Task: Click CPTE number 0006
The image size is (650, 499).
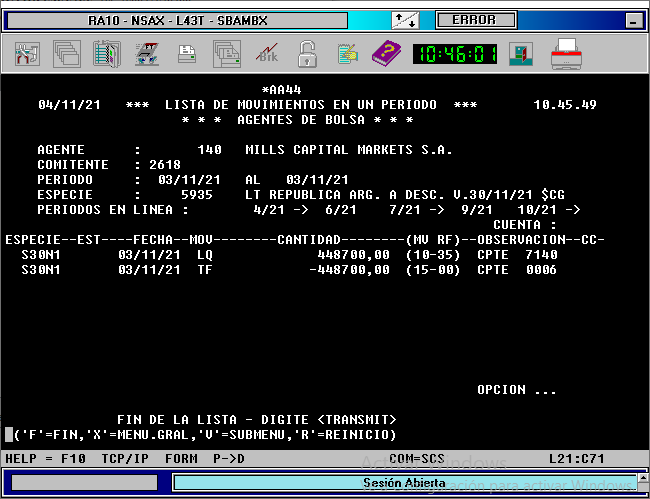Action: tap(541, 270)
